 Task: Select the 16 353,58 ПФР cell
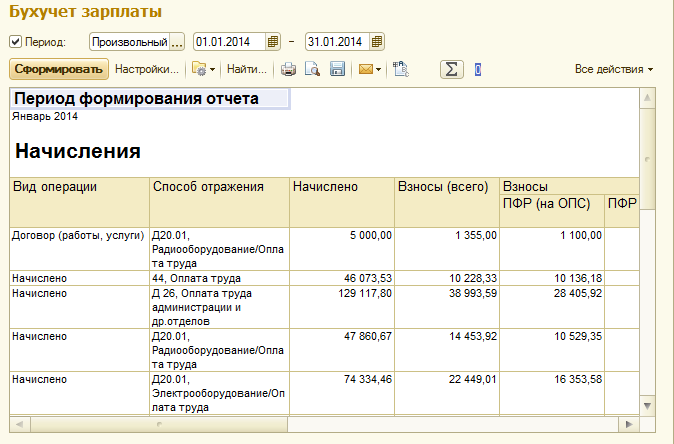click(552, 393)
